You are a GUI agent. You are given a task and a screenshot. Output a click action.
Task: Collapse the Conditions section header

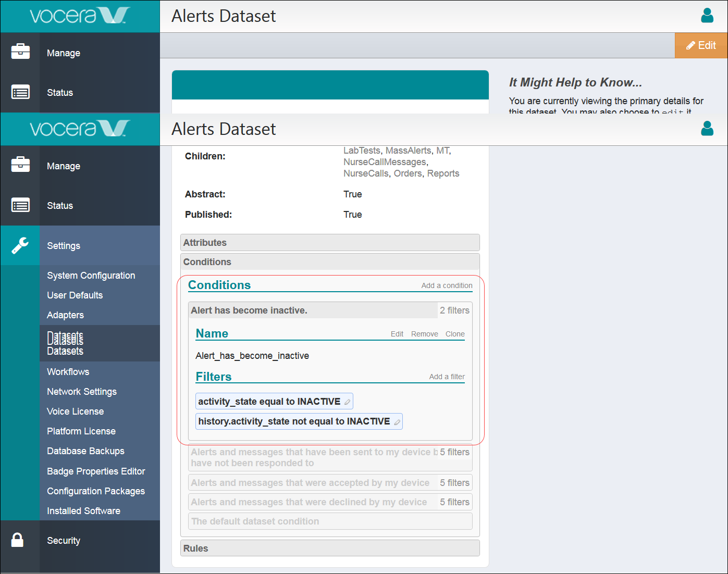coord(329,262)
